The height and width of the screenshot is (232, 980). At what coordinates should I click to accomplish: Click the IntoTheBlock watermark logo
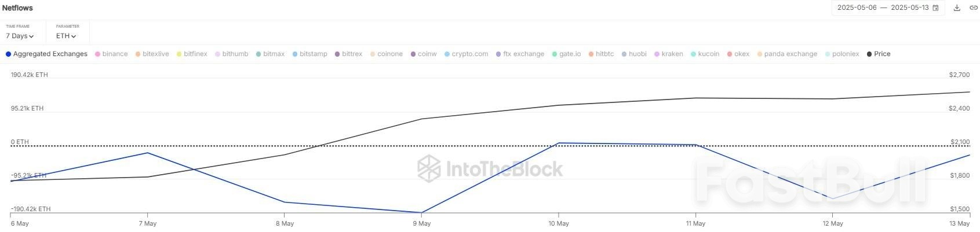[490, 169]
